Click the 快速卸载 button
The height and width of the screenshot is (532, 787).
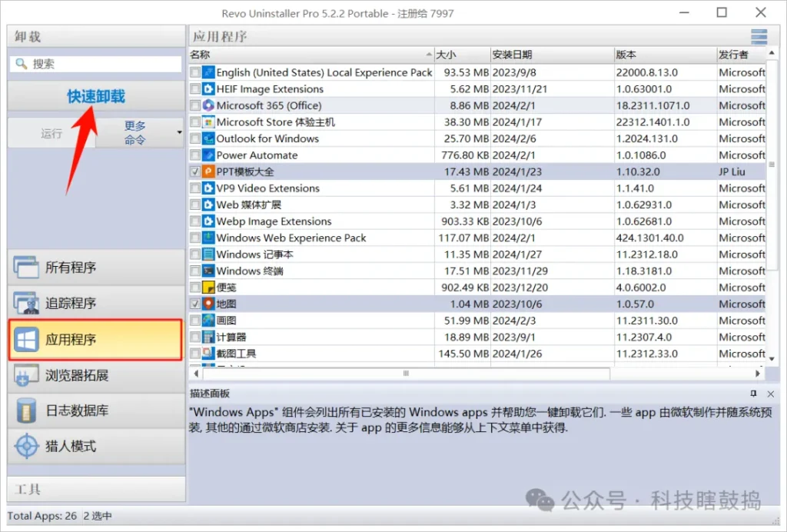tap(96, 96)
